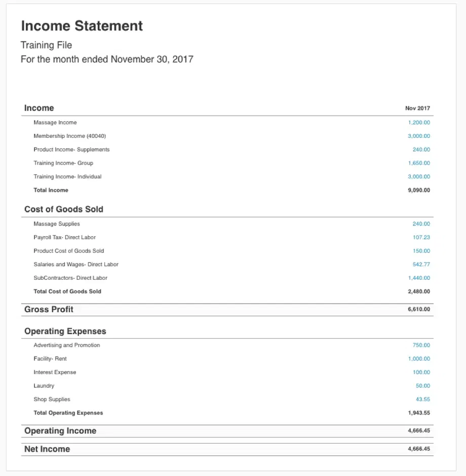
Task: Click Salaries and Wages amount 542.77
Action: click(x=421, y=265)
